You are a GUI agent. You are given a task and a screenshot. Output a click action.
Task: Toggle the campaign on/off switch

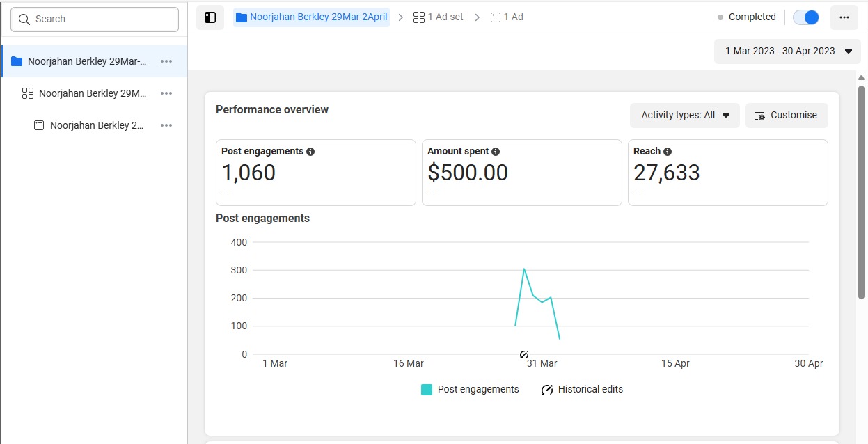(806, 17)
